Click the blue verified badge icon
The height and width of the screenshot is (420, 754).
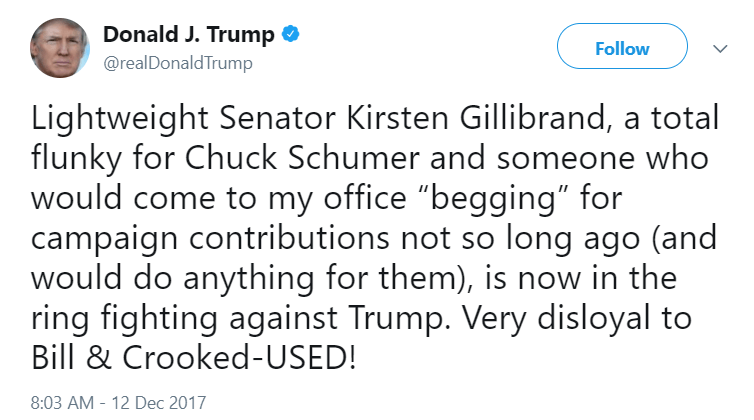click(x=290, y=35)
